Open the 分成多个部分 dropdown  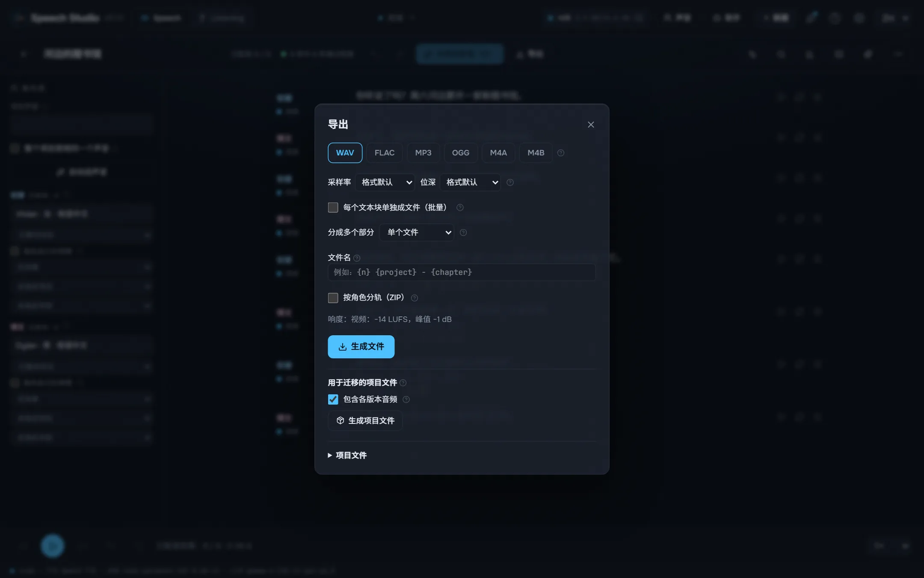coord(417,232)
